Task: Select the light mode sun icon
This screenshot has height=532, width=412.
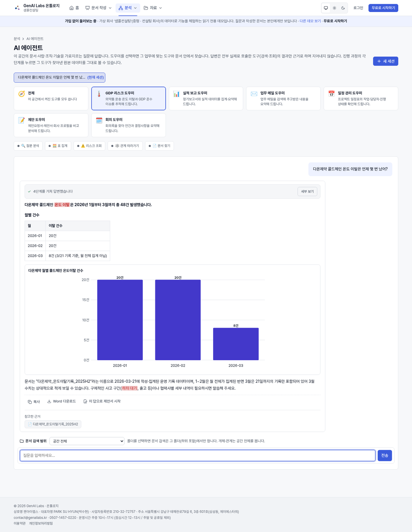Action: tap(334, 8)
